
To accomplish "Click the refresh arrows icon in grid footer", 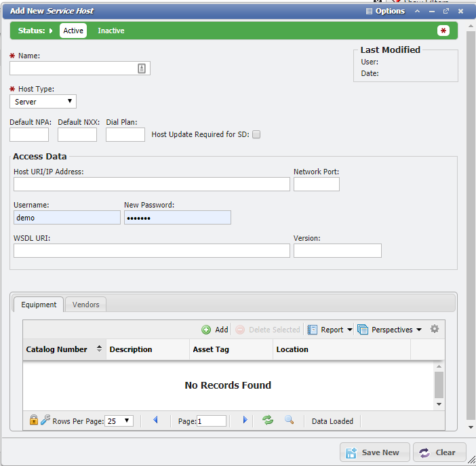I will [x=268, y=421].
